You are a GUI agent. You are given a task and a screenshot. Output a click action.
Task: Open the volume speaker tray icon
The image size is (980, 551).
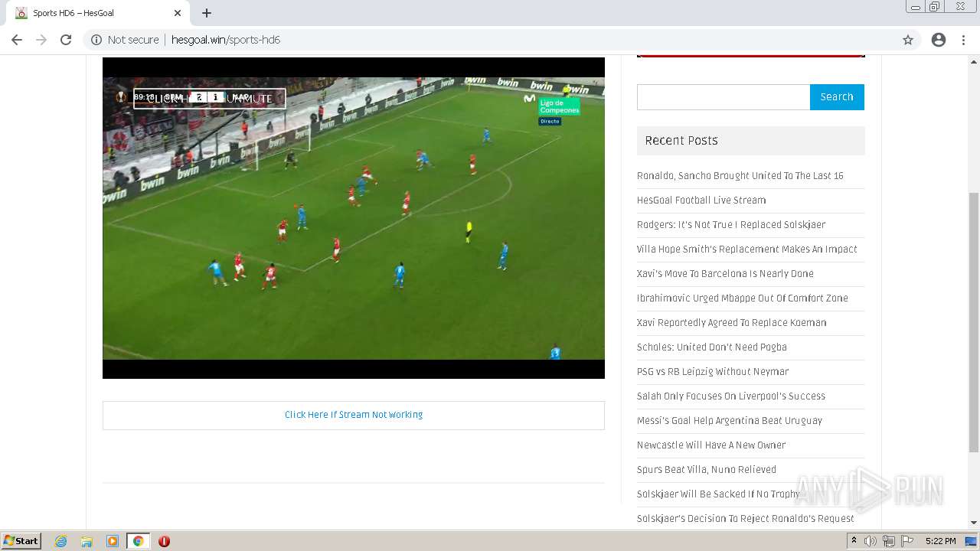(x=871, y=541)
